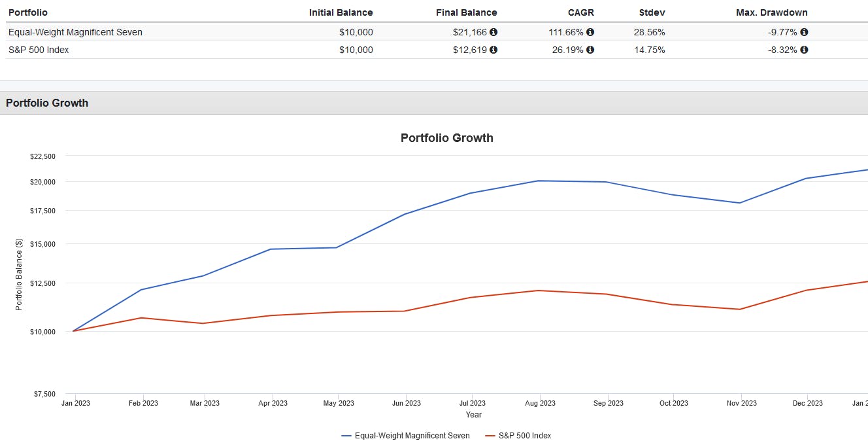Click the blue growth line at its August 2023 peak
Image resolution: width=868 pixels, height=441 pixels.
point(538,181)
